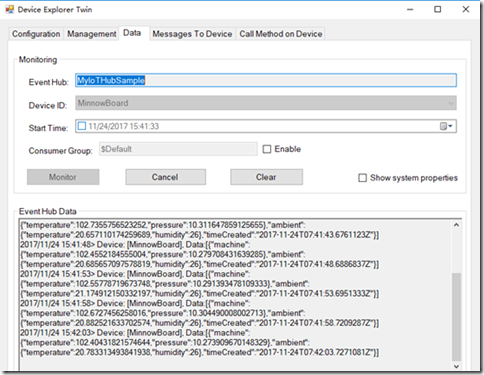
Task: Click the Event Hub input field
Action: click(x=266, y=80)
